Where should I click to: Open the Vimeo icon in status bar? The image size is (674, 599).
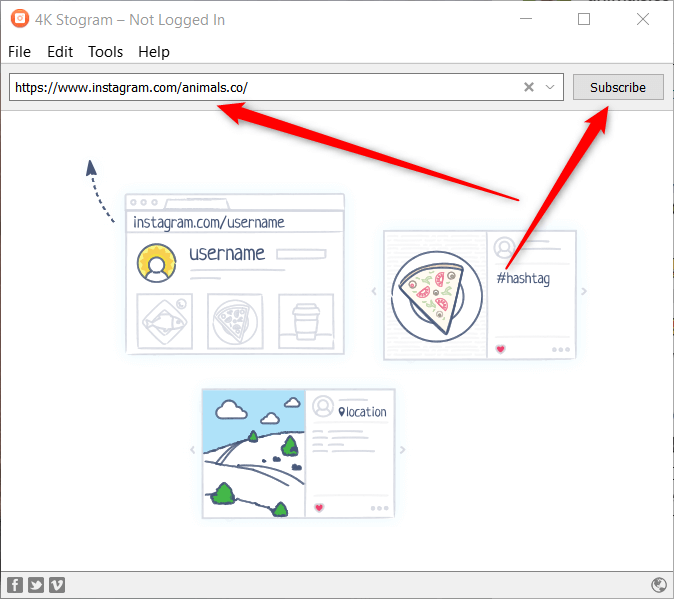57,585
